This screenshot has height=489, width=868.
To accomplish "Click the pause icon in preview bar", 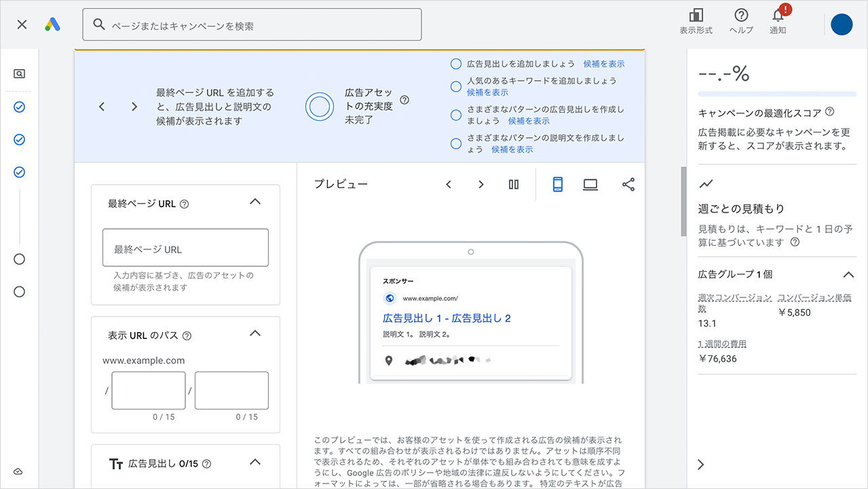I will point(514,184).
